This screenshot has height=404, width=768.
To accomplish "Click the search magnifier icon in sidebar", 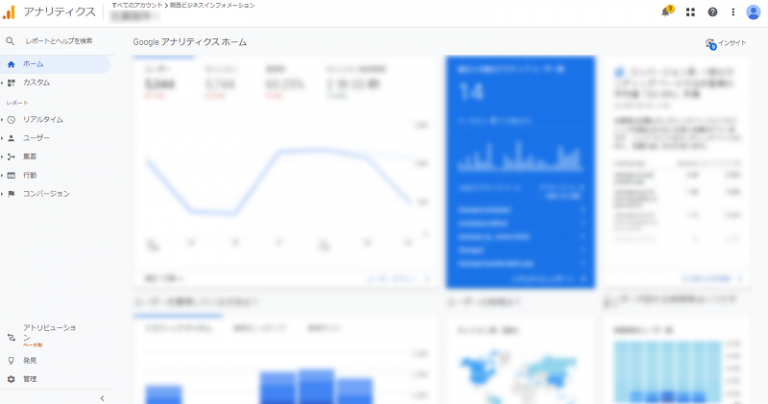I will 10,41.
